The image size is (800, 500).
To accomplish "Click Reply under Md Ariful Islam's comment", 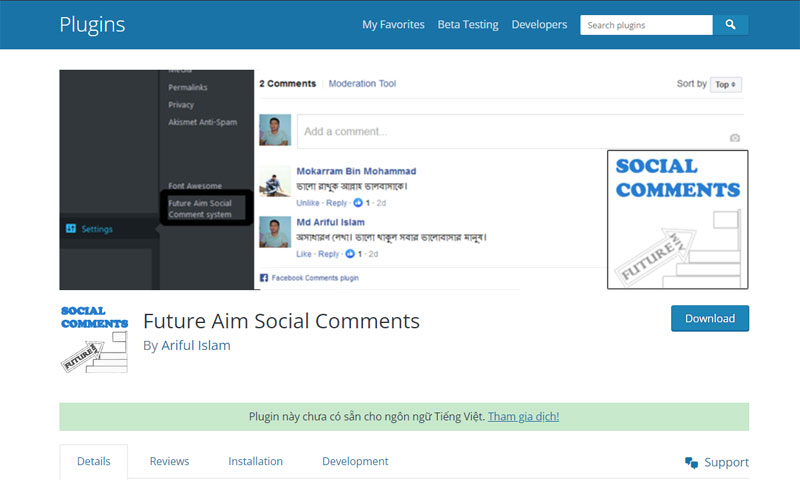I will (x=329, y=254).
